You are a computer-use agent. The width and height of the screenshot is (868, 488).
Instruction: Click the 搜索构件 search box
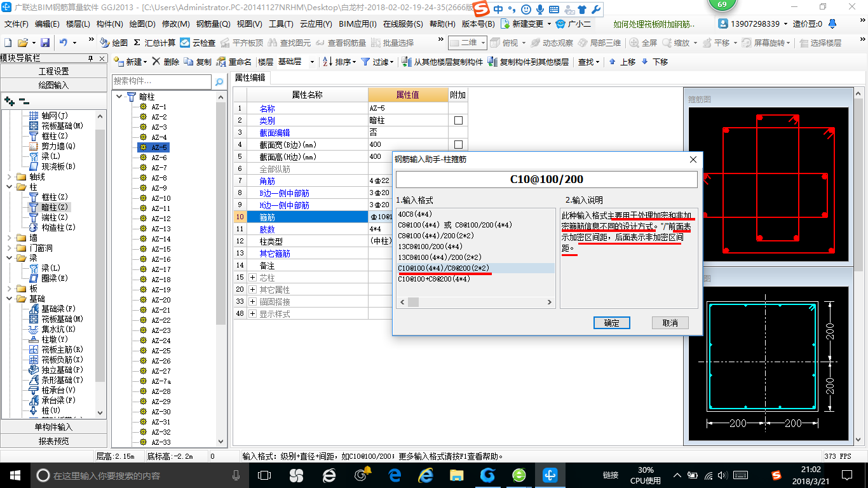pyautogui.click(x=161, y=82)
